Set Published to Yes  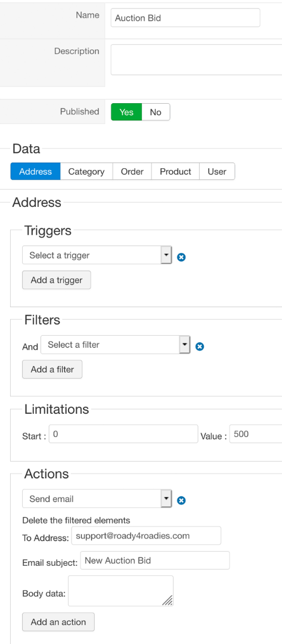tap(126, 112)
